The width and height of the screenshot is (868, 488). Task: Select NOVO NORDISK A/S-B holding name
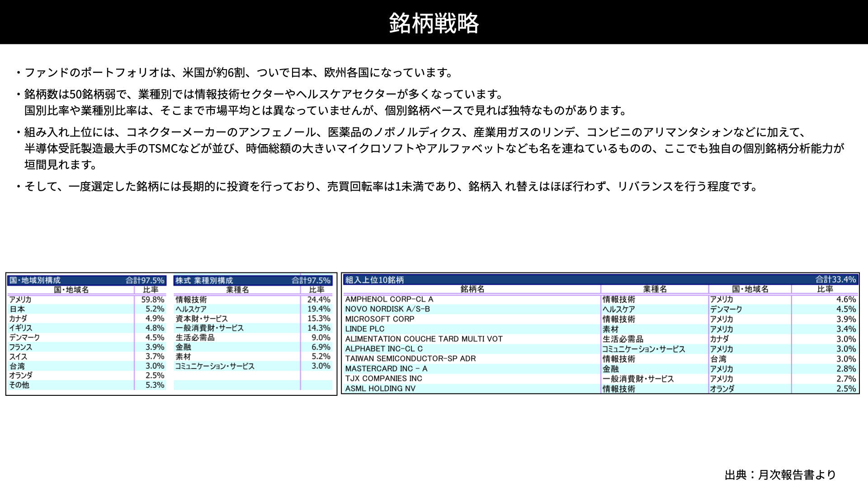[x=387, y=309]
